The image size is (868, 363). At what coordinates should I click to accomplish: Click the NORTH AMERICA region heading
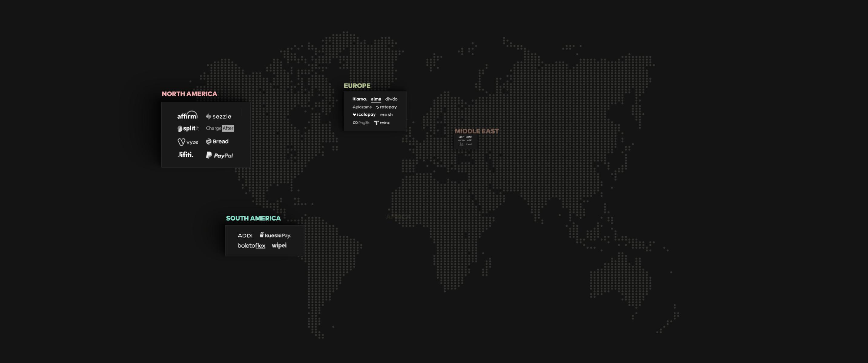point(189,94)
